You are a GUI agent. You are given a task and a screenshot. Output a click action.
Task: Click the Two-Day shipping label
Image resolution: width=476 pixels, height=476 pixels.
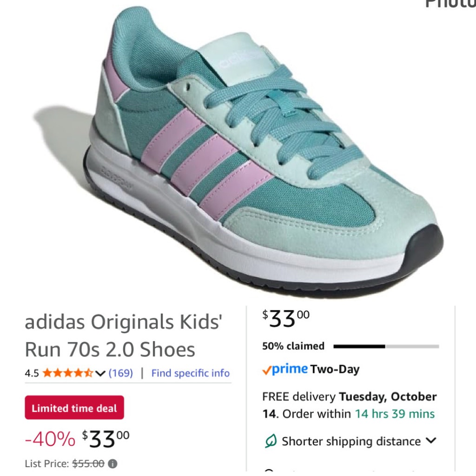click(335, 370)
